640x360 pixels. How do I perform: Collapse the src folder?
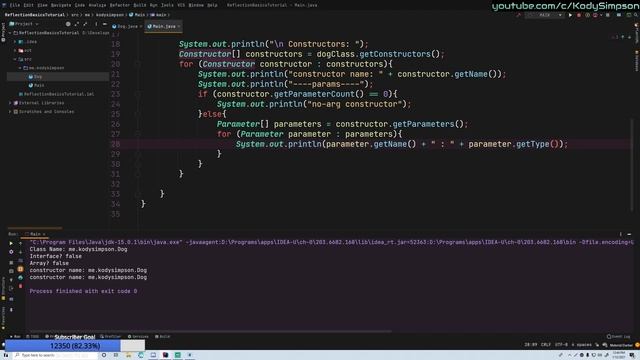click(x=15, y=59)
